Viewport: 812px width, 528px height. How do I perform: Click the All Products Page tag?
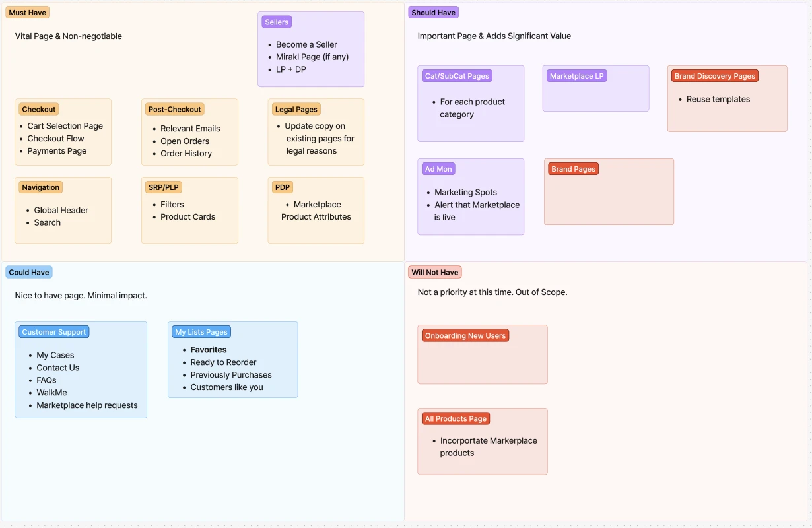456,418
